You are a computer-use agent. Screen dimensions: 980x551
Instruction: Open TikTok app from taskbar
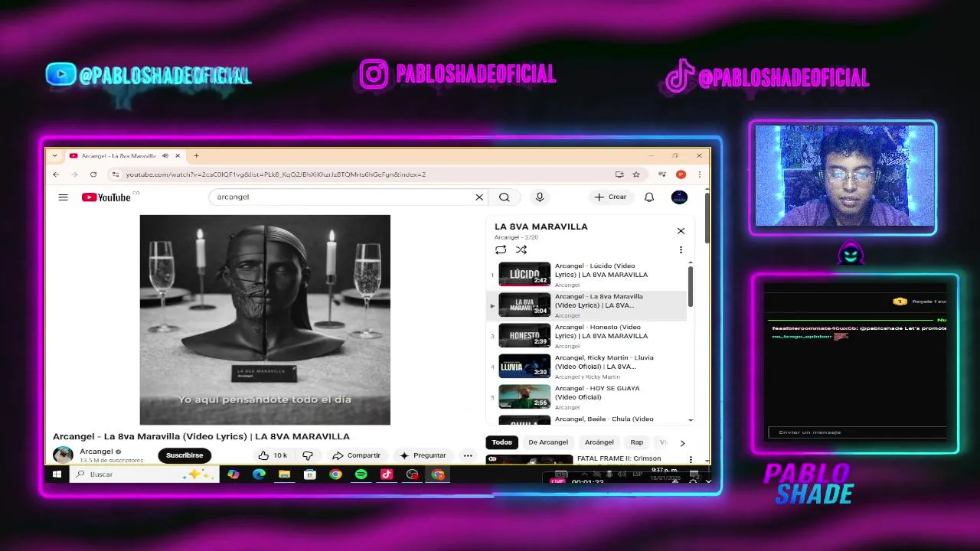(387, 474)
